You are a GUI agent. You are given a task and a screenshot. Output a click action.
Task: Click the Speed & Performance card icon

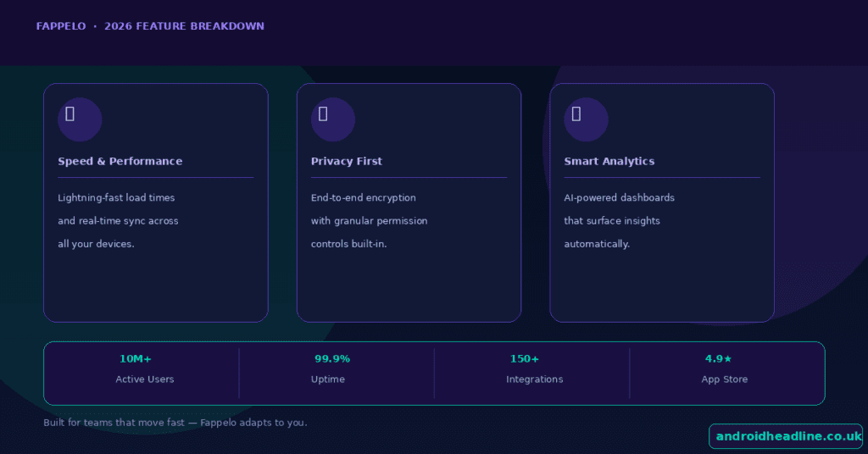[x=80, y=119]
